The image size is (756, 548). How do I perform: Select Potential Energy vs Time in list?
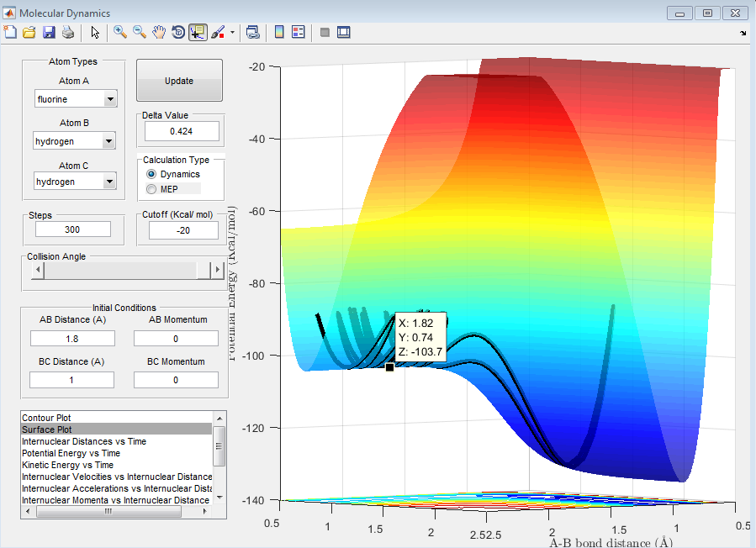click(71, 453)
